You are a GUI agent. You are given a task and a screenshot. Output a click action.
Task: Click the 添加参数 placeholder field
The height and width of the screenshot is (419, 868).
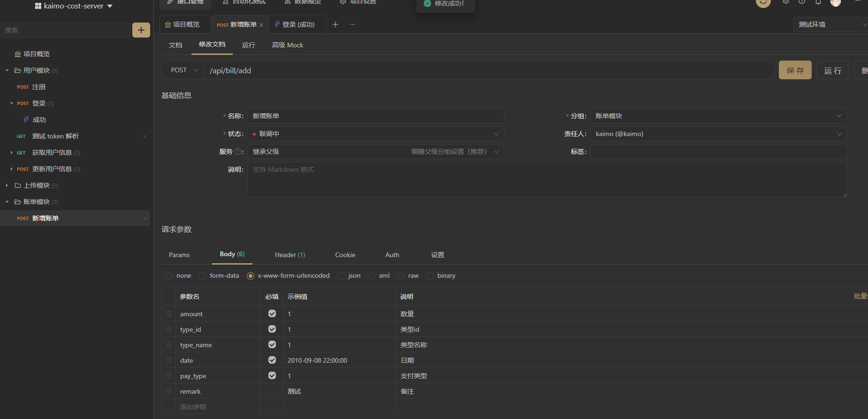218,407
